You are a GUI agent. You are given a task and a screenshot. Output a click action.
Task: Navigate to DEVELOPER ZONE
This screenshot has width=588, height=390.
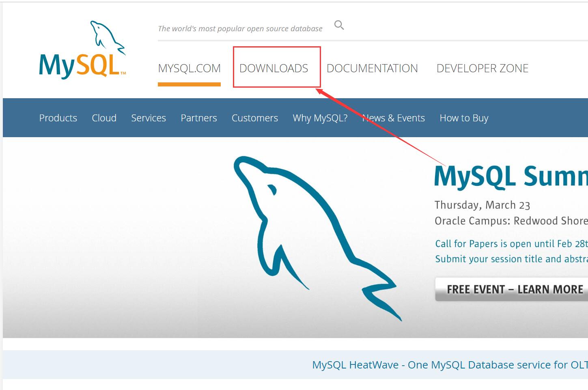point(482,68)
